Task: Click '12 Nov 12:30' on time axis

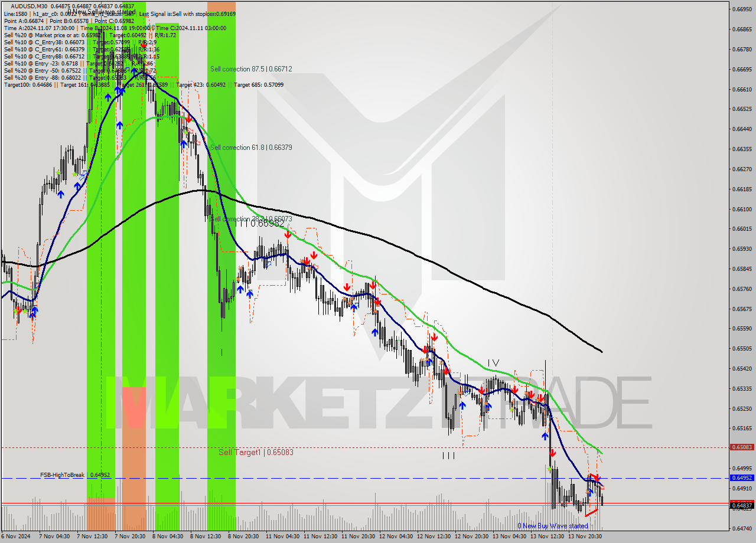Action: click(434, 537)
